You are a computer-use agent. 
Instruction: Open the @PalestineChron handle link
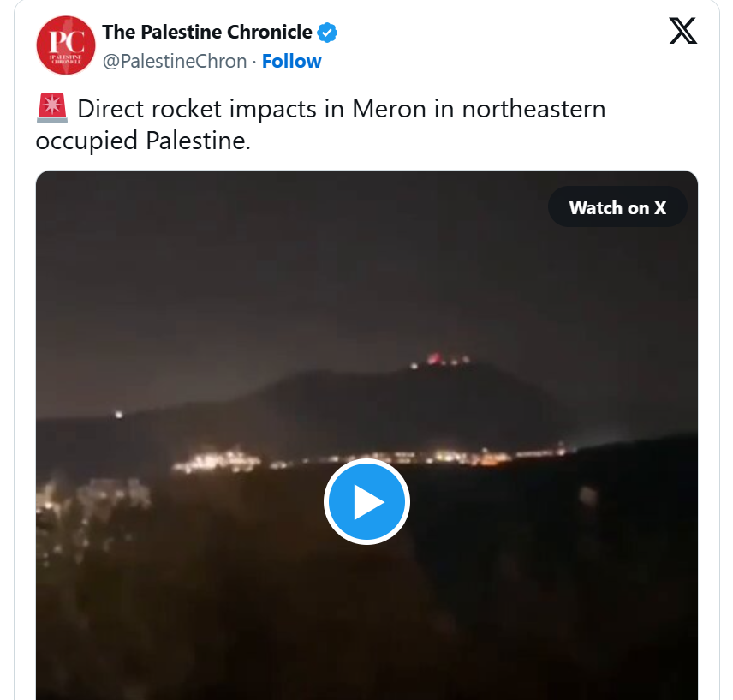coord(175,61)
